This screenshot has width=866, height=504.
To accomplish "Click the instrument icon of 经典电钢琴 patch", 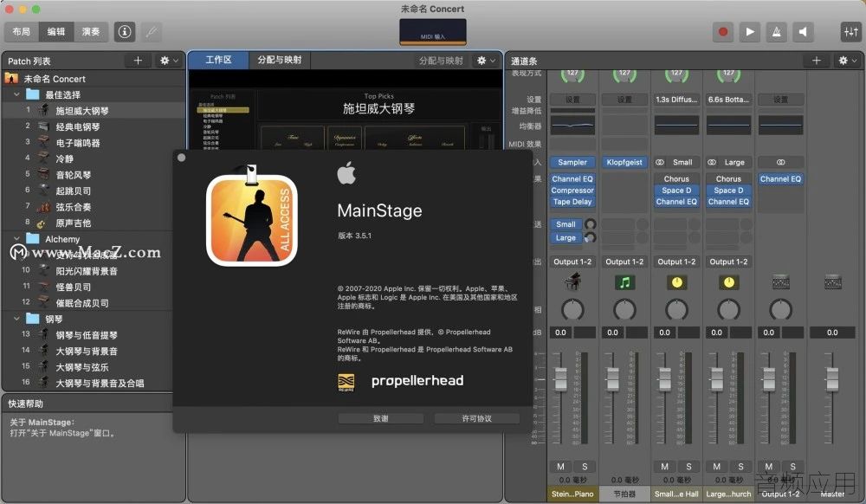I will pos(43,126).
